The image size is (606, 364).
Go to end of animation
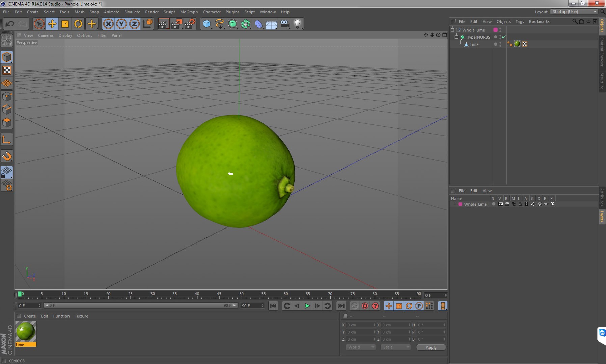click(x=341, y=306)
